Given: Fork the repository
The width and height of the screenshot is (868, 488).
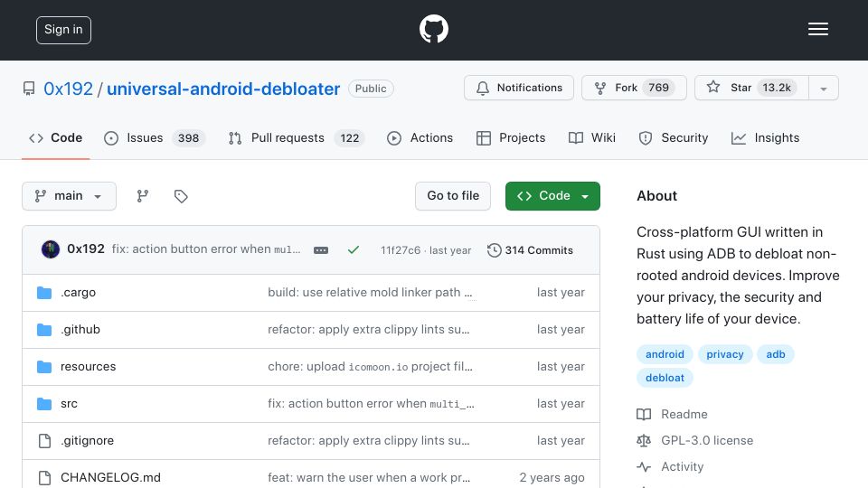Looking at the screenshot, I should [x=634, y=88].
